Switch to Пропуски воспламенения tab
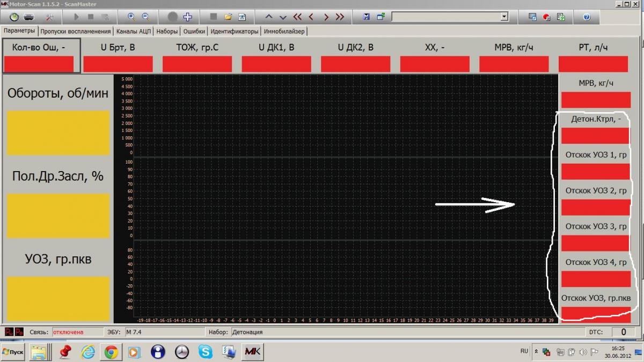The height and width of the screenshot is (362, 644). click(x=76, y=31)
